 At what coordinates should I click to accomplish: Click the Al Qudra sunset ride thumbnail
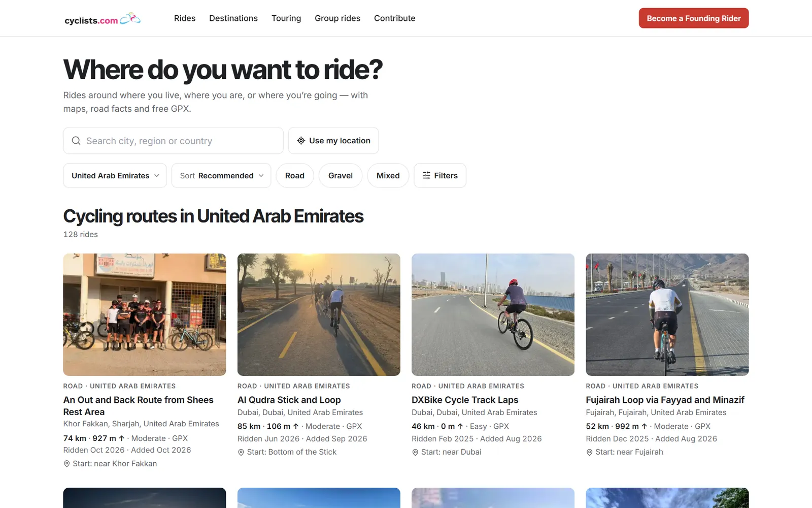point(319,315)
